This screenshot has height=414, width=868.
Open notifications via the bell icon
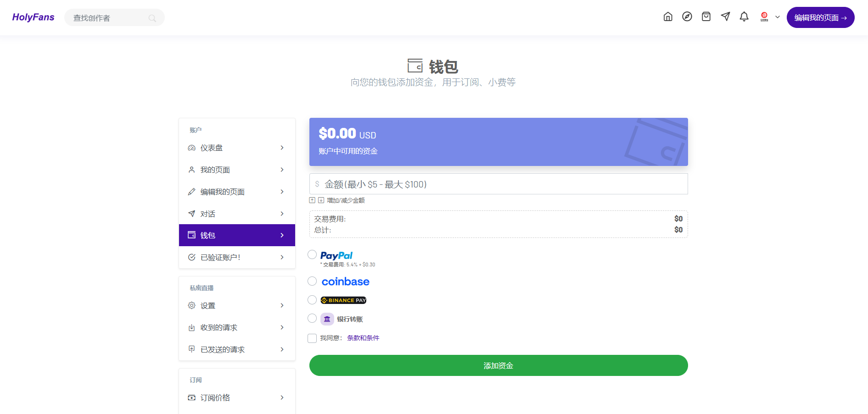(x=744, y=17)
